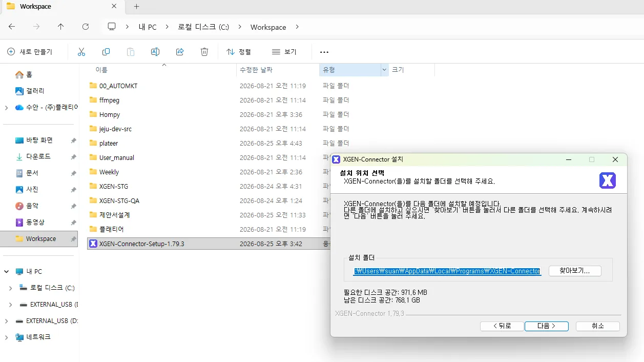Click the Share icon in toolbar
The width and height of the screenshot is (644, 362).
click(180, 52)
